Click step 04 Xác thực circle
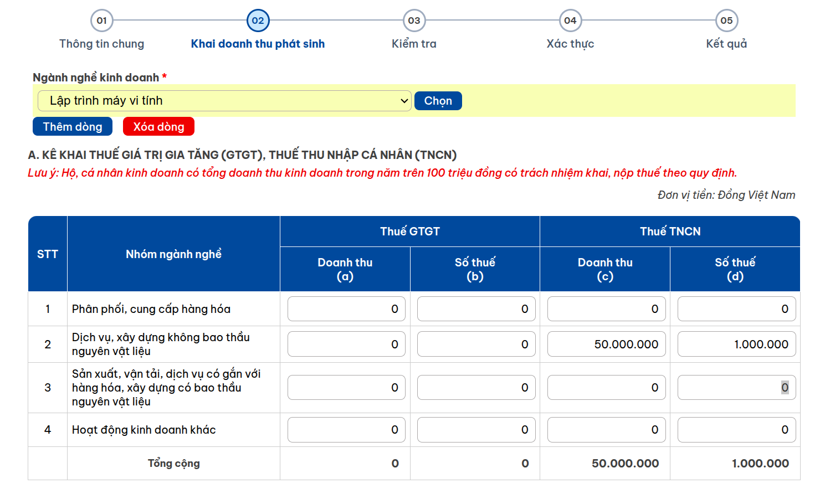 570,21
